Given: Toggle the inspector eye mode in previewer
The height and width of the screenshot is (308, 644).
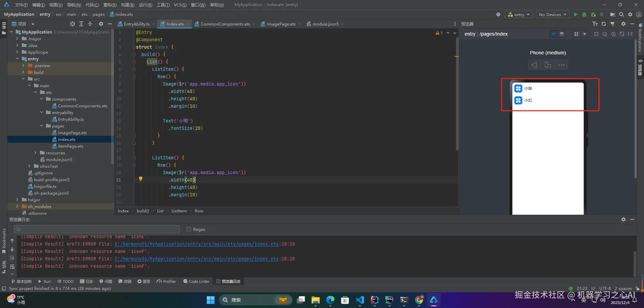Looking at the screenshot, I should [x=553, y=34].
